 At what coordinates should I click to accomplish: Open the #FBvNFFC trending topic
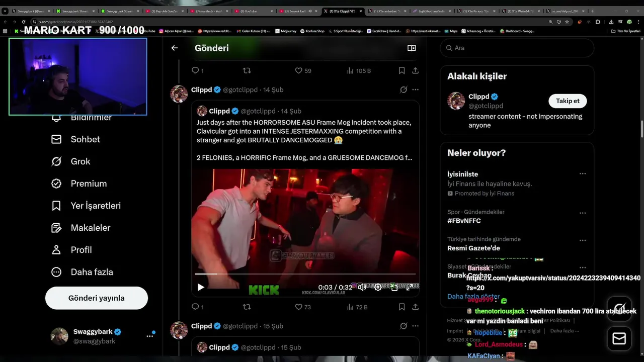click(464, 221)
